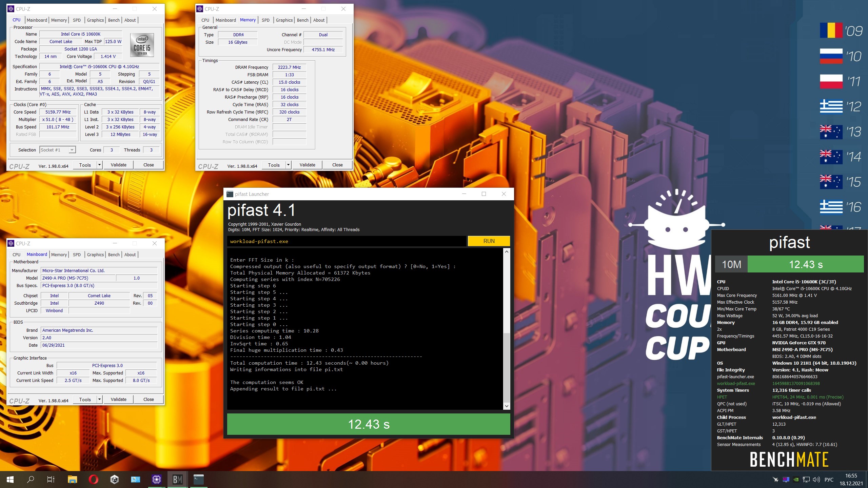The width and height of the screenshot is (868, 488).
Task: Click scrollbar down arrow in pifast console
Action: pyautogui.click(x=507, y=406)
